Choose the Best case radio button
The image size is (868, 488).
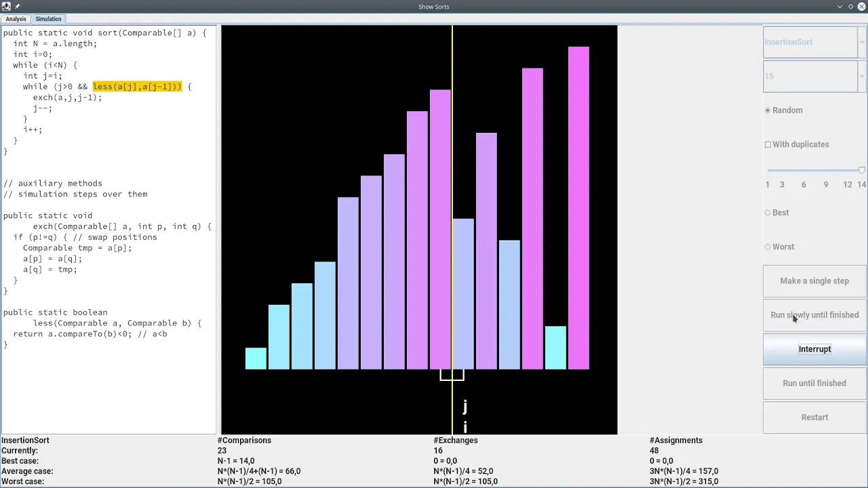pos(768,213)
